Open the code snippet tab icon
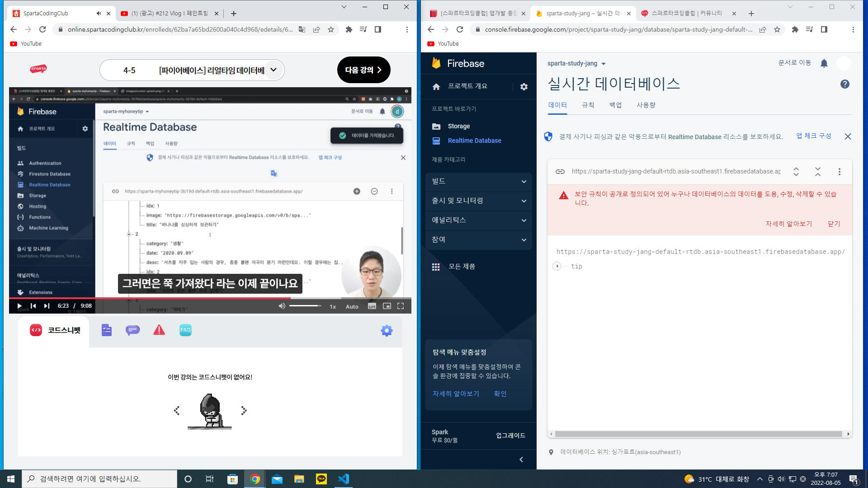 (x=36, y=330)
